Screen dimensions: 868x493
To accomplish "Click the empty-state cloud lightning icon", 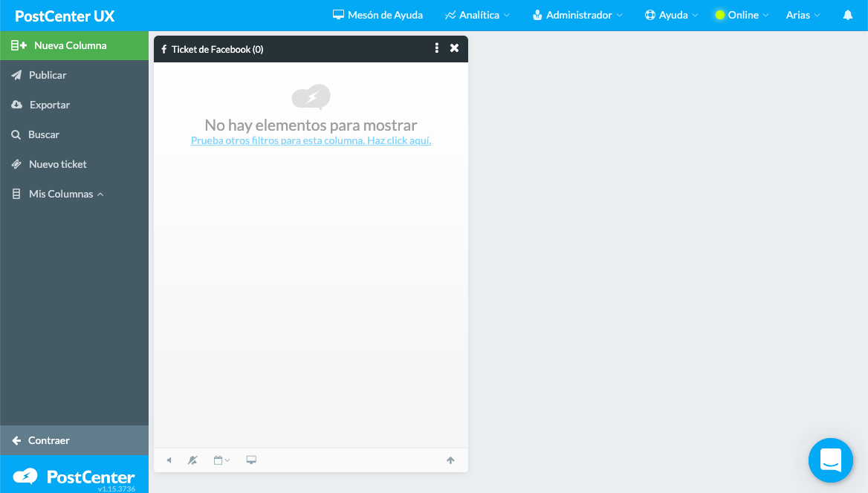I will click(311, 97).
